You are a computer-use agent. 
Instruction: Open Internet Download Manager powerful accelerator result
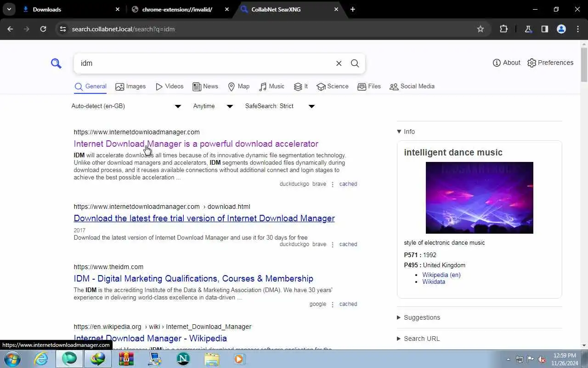[x=196, y=144]
